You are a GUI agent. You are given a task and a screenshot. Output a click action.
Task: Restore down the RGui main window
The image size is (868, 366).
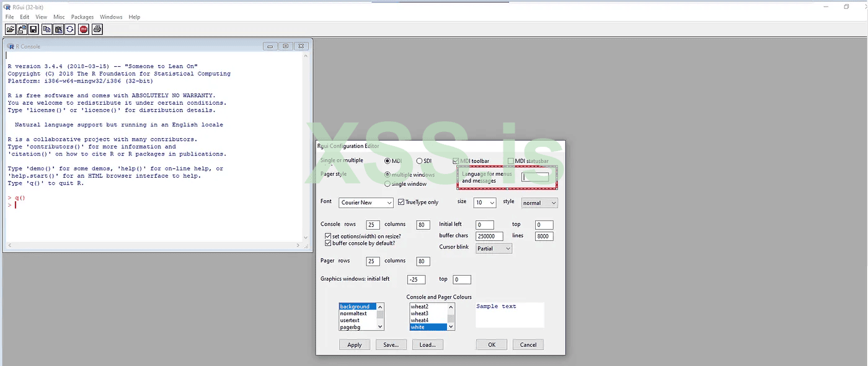pyautogui.click(x=846, y=7)
